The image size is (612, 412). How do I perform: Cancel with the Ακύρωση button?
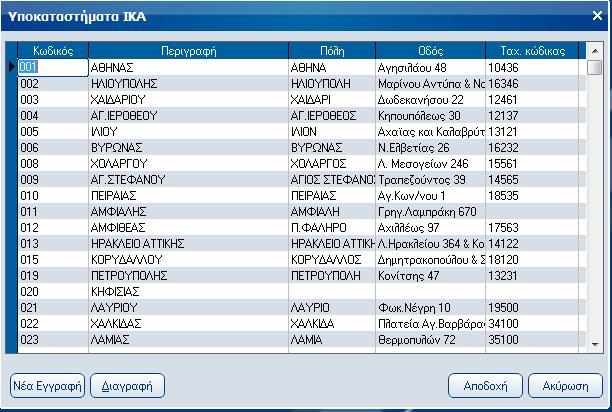pos(565,386)
